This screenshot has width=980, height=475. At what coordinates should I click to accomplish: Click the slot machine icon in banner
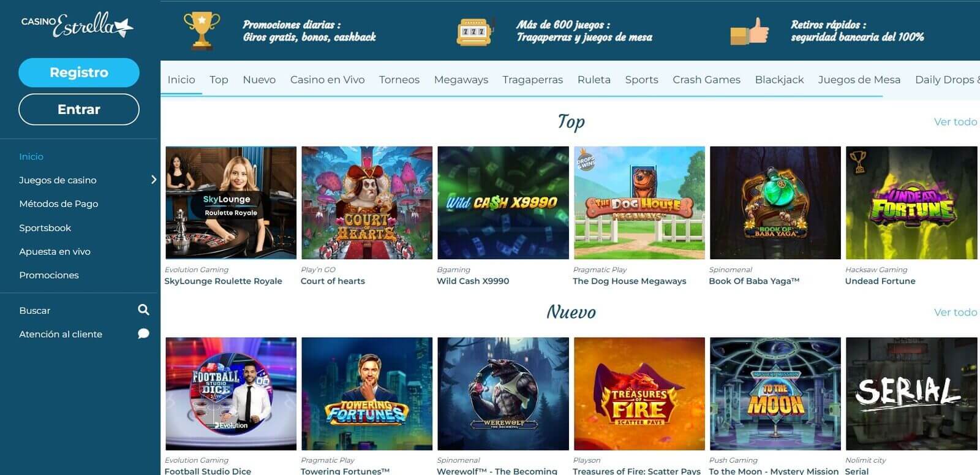475,31
